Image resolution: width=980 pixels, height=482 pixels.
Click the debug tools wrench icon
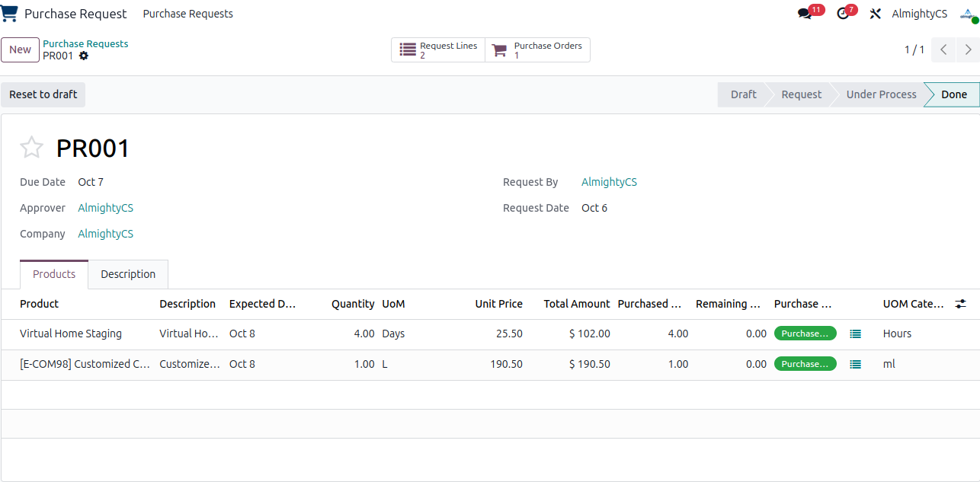tap(875, 14)
